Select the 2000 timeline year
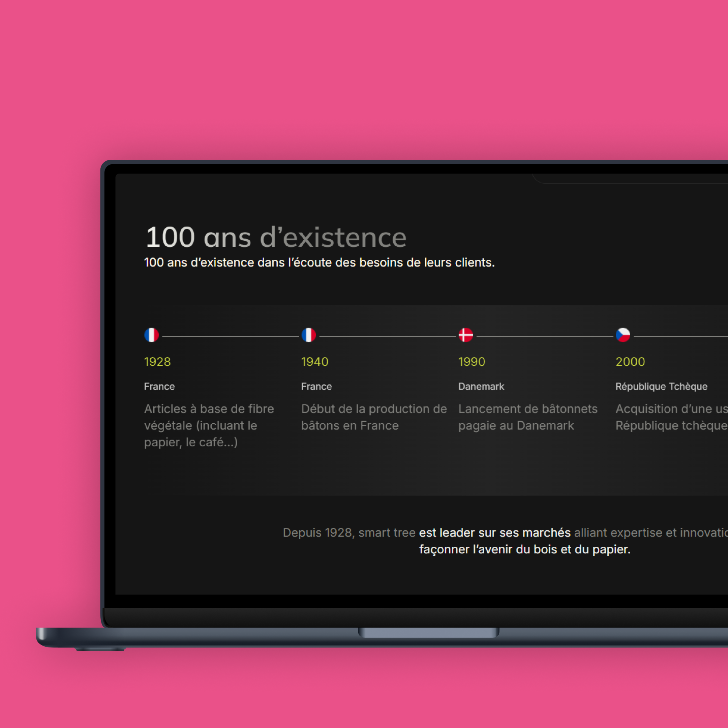 pyautogui.click(x=630, y=362)
